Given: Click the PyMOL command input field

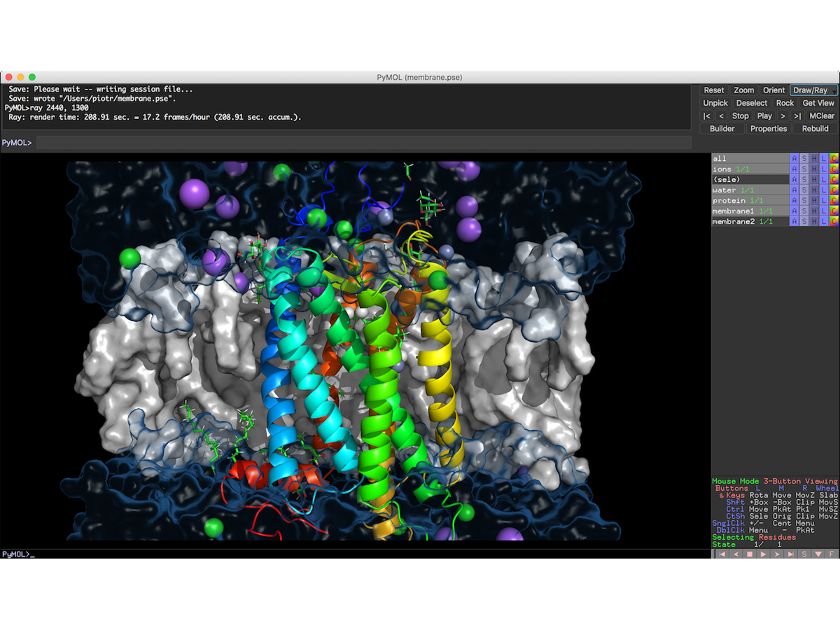Looking at the screenshot, I should point(364,143).
